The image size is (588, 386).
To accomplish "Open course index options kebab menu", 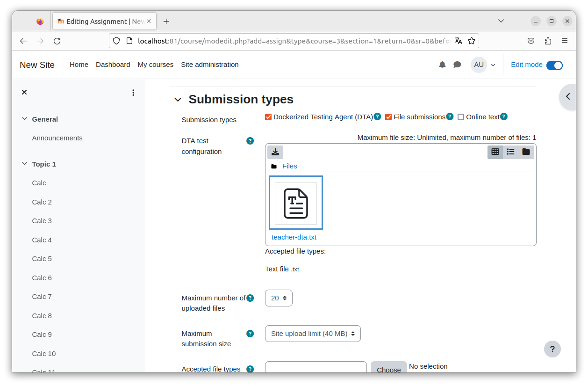I will pyautogui.click(x=133, y=93).
